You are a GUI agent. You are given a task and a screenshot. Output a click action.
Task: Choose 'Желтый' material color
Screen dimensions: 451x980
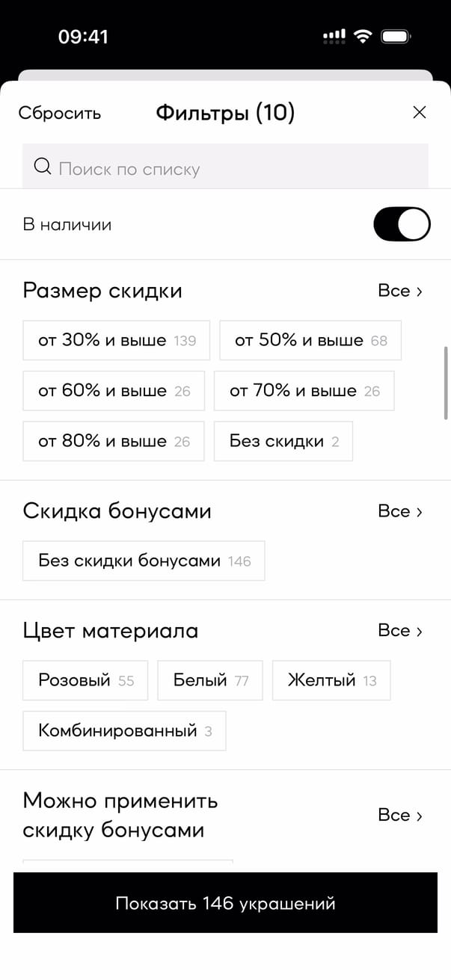coord(331,680)
